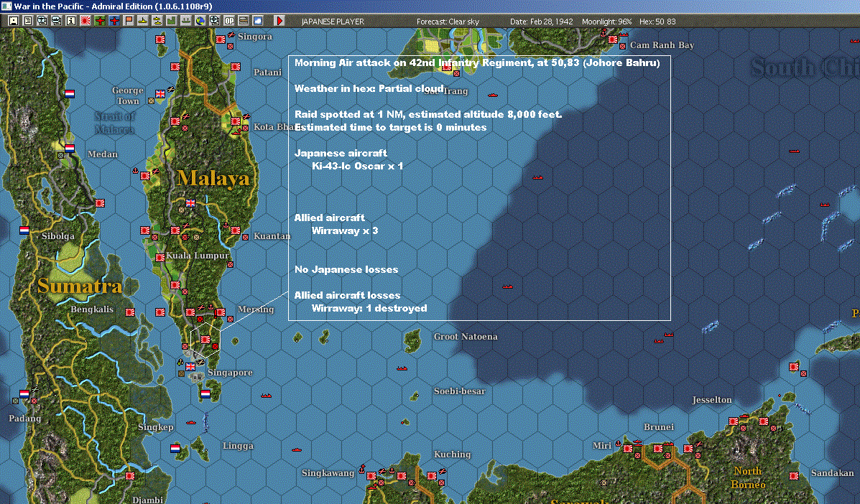Select the Japanese unit at Singora
The width and height of the screenshot is (860, 504).
tap(221, 39)
